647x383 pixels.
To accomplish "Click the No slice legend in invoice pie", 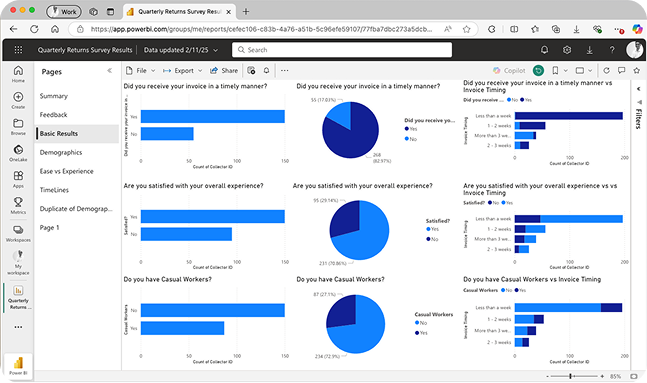I will (x=411, y=139).
